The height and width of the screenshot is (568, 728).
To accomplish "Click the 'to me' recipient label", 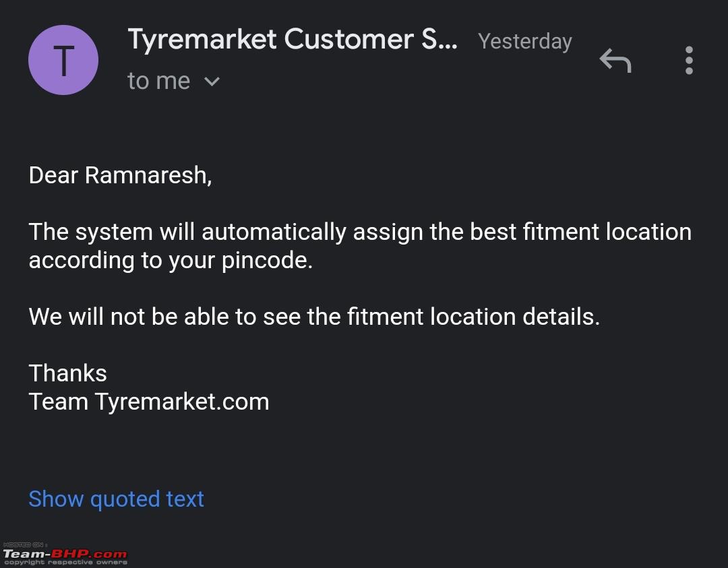I will (159, 82).
